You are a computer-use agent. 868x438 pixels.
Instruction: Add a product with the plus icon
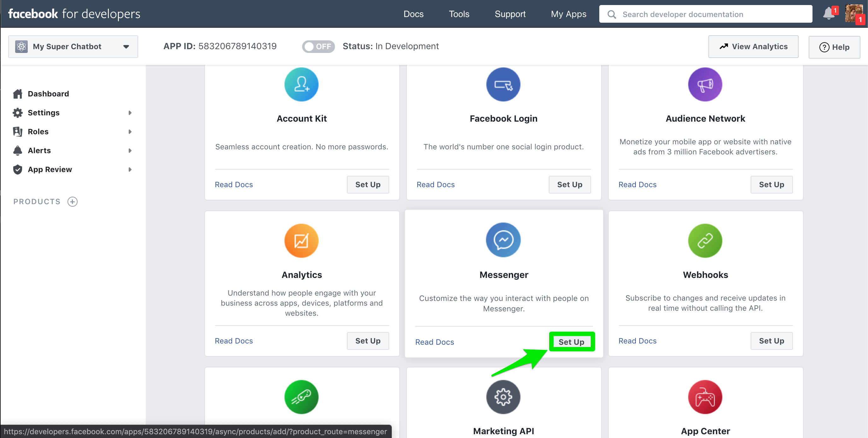point(73,201)
